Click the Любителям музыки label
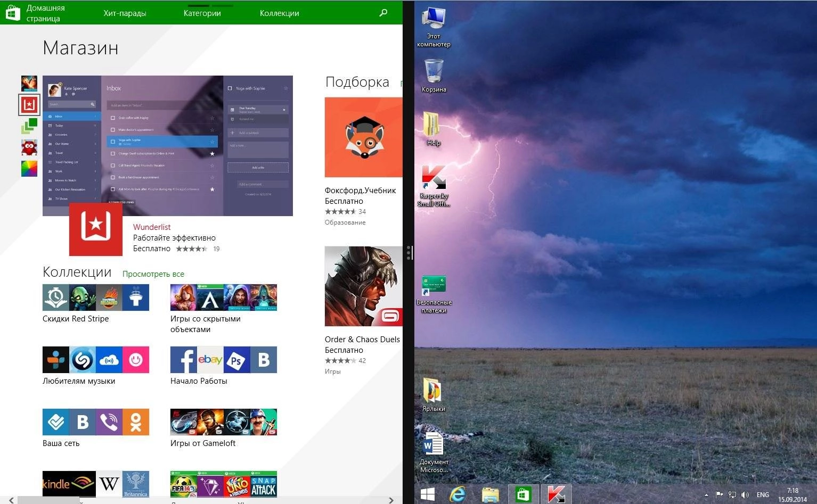The image size is (817, 504). pyautogui.click(x=79, y=381)
